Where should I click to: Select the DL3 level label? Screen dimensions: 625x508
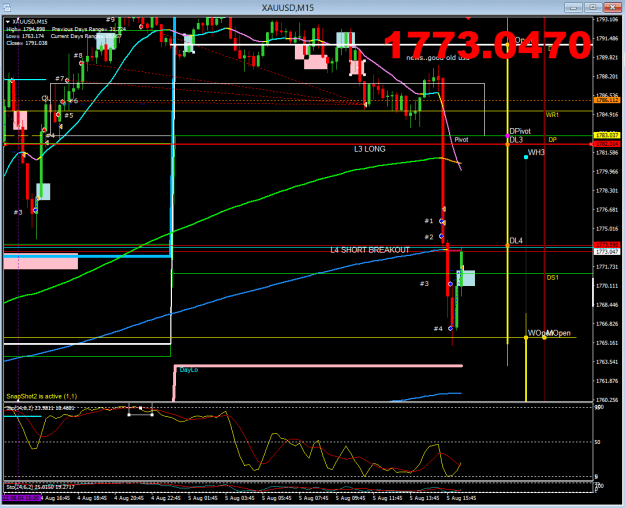point(516,140)
